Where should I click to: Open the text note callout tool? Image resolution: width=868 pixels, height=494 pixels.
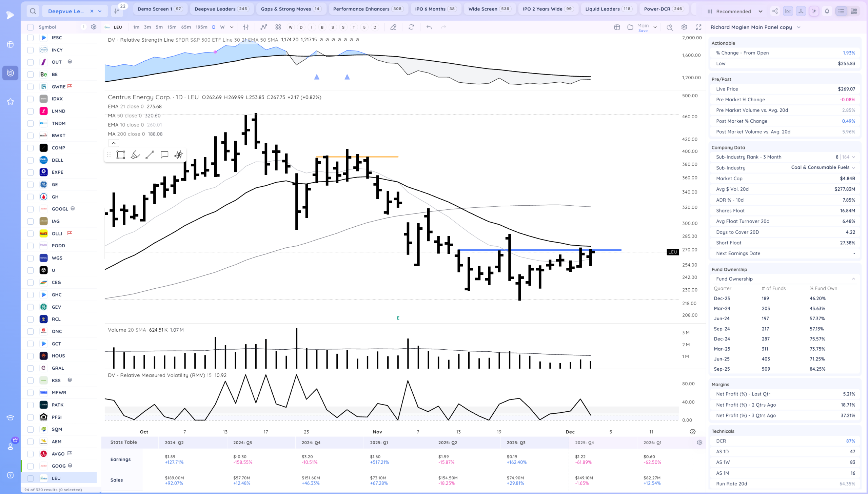pos(164,155)
